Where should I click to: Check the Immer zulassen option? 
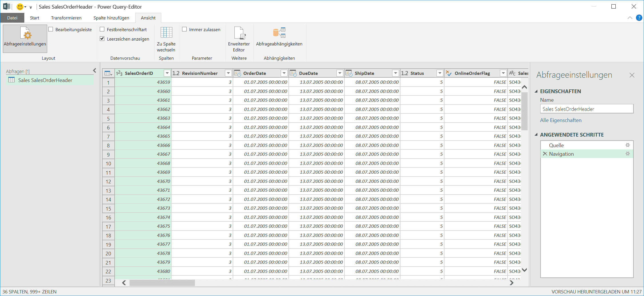click(x=184, y=29)
